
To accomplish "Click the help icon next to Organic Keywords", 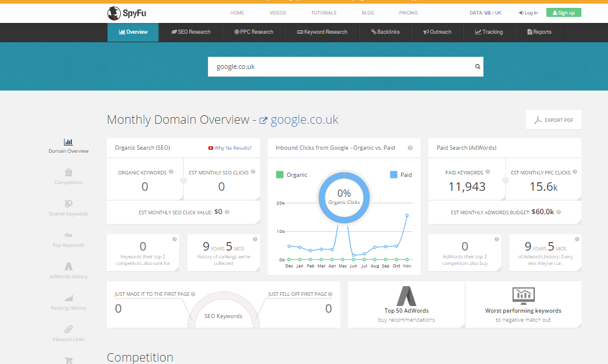I will tap(171, 172).
